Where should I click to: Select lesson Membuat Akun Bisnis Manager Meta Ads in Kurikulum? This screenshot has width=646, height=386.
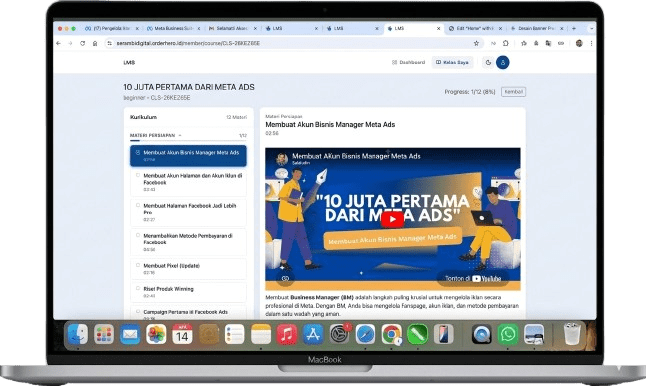click(188, 156)
